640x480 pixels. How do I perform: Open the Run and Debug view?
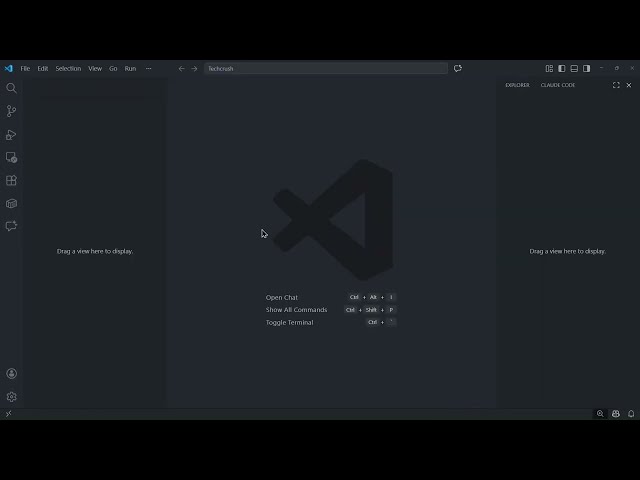(11, 135)
